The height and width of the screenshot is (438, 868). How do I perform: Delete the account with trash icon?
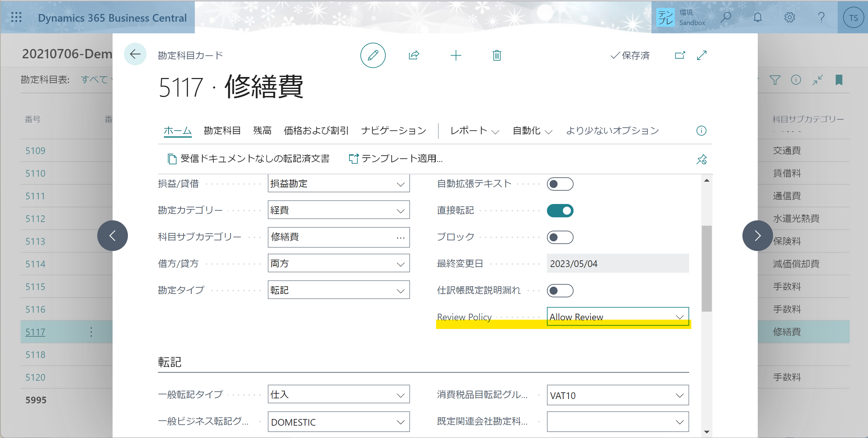[497, 55]
